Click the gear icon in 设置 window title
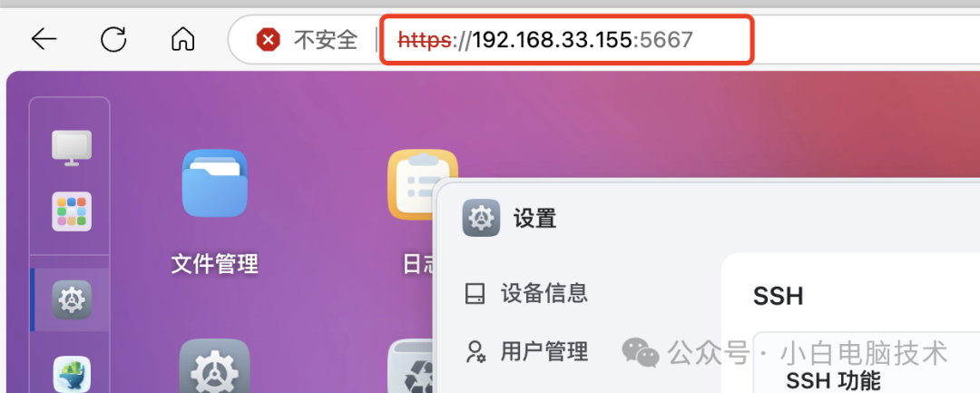 pos(481,218)
